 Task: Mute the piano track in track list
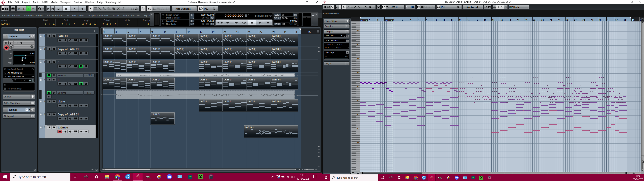tap(49, 101)
